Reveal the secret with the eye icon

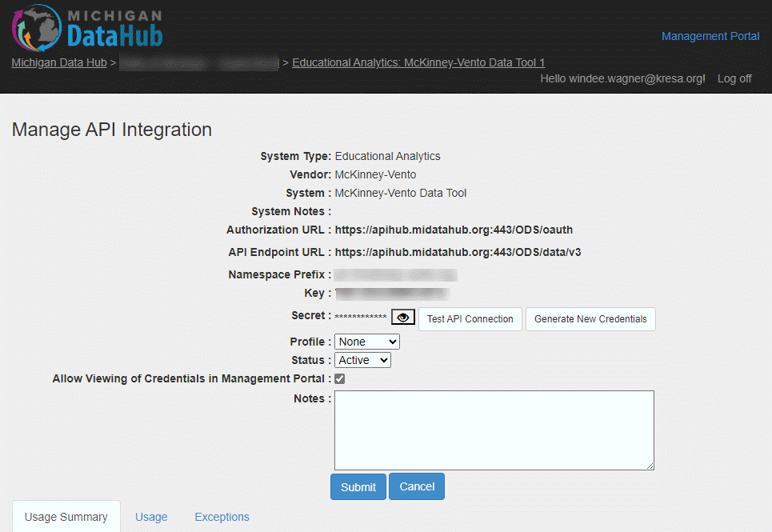(403, 318)
